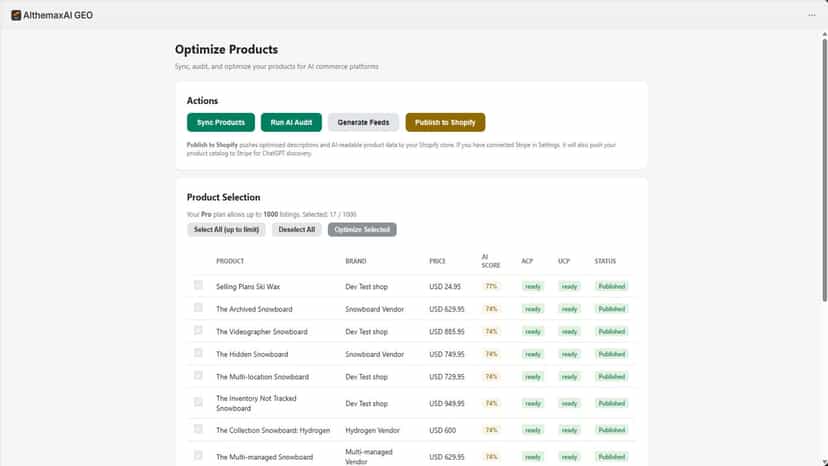The image size is (828, 466).
Task: Click product name The Multi-location Snowboard
Action: (x=262, y=377)
